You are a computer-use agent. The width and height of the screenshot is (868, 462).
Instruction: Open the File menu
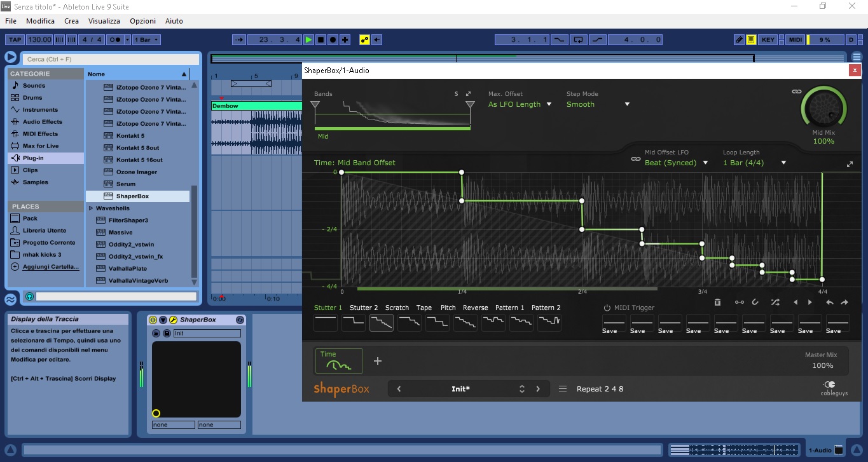tap(11, 21)
